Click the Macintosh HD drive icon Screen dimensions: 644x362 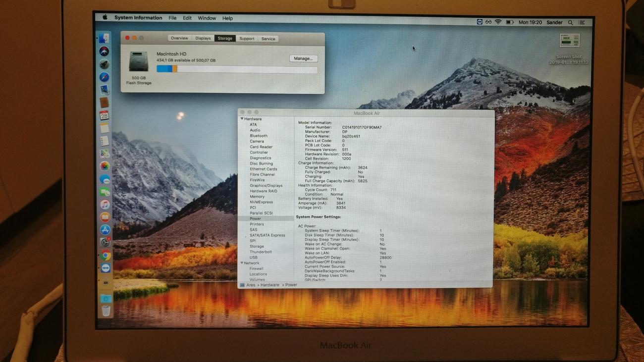point(139,62)
